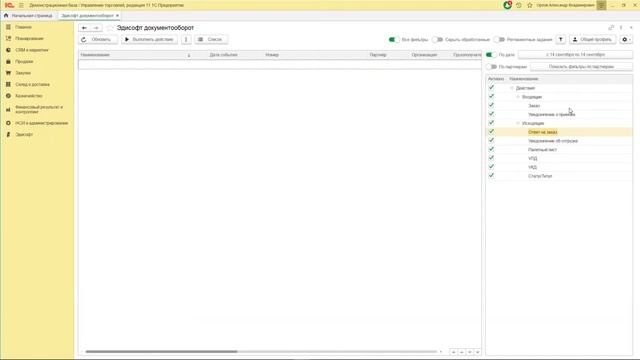Uncheck the Ответ на заказ checkbox
Image resolution: width=640 pixels, height=360 pixels.
(x=491, y=131)
